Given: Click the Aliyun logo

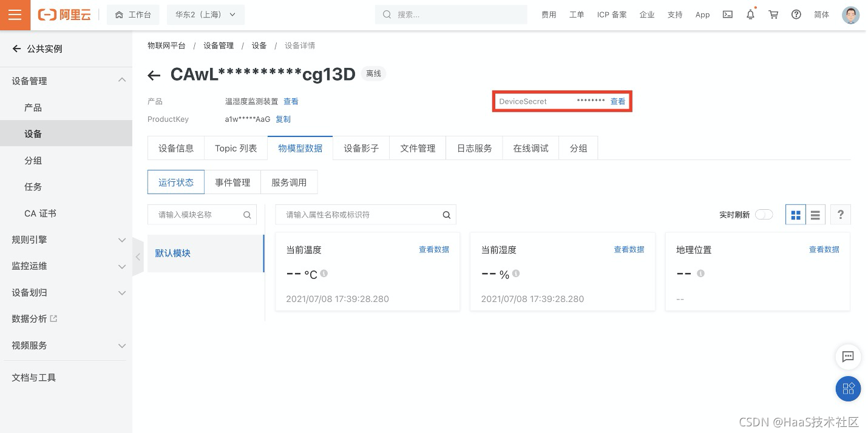Looking at the screenshot, I should click(x=64, y=15).
